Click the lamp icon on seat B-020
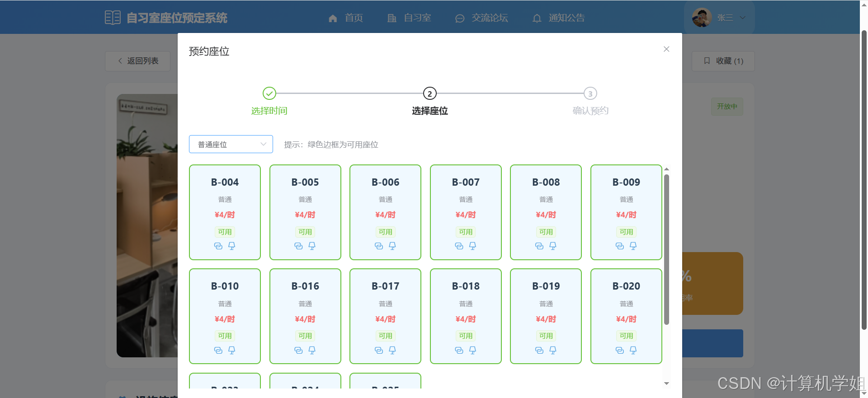Image resolution: width=868 pixels, height=398 pixels. [x=633, y=351]
